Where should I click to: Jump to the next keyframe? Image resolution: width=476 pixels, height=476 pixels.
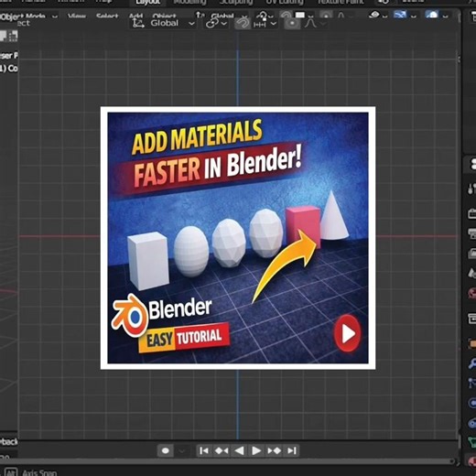pos(274,450)
